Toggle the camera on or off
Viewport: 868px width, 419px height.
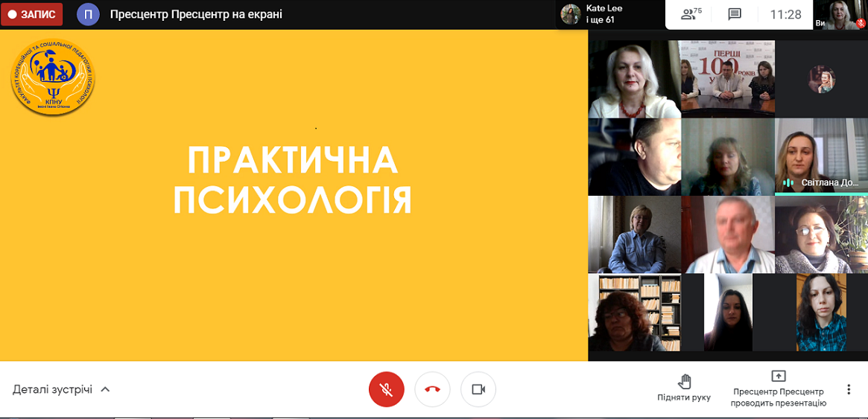pos(478,389)
